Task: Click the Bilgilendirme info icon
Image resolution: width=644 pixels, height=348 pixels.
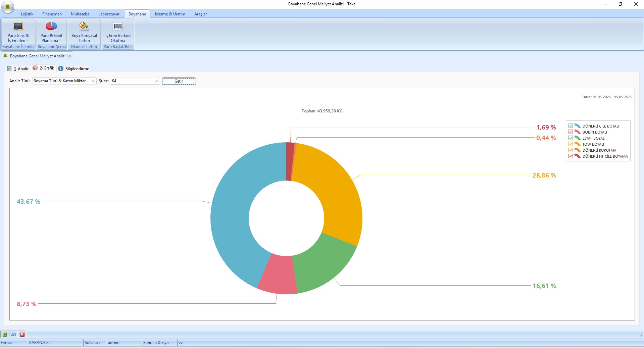Action: click(61, 68)
